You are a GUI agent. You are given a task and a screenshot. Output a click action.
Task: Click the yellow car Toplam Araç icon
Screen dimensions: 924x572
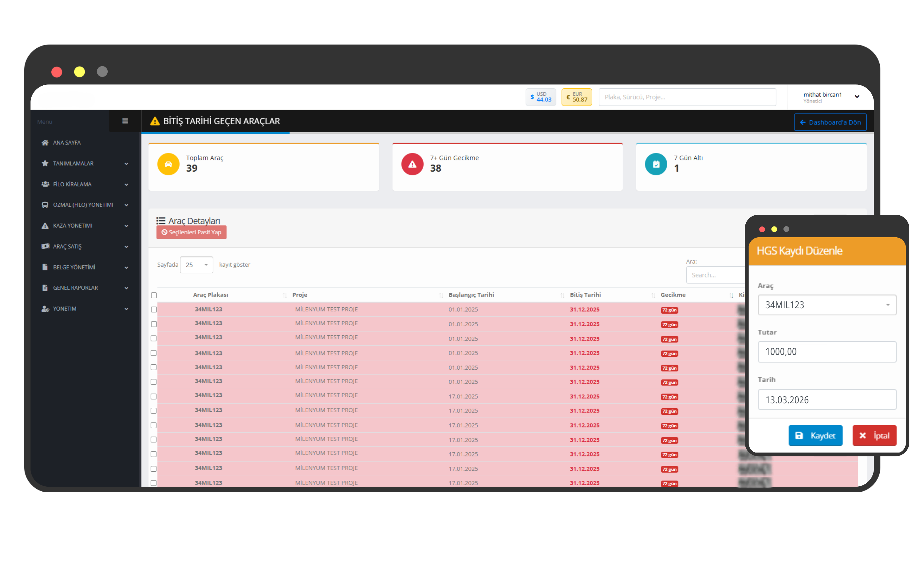(168, 164)
